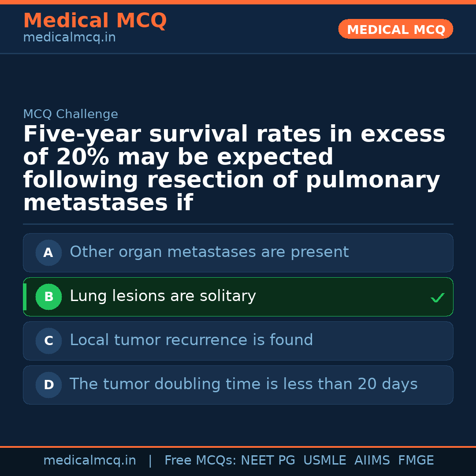Screen dimensions: 476x476
Task: Select answer 'Other organ metastases are present'
Action: point(209,252)
